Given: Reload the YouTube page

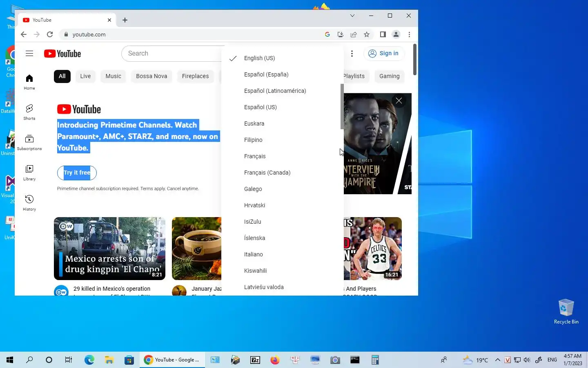Looking at the screenshot, I should (50, 34).
